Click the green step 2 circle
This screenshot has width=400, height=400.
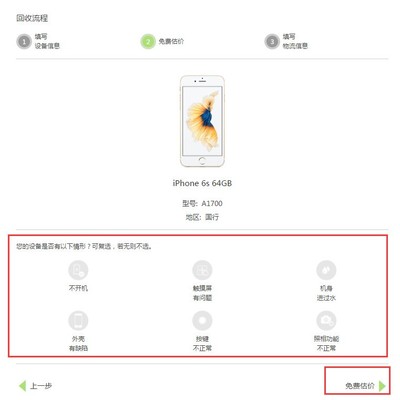(x=148, y=42)
